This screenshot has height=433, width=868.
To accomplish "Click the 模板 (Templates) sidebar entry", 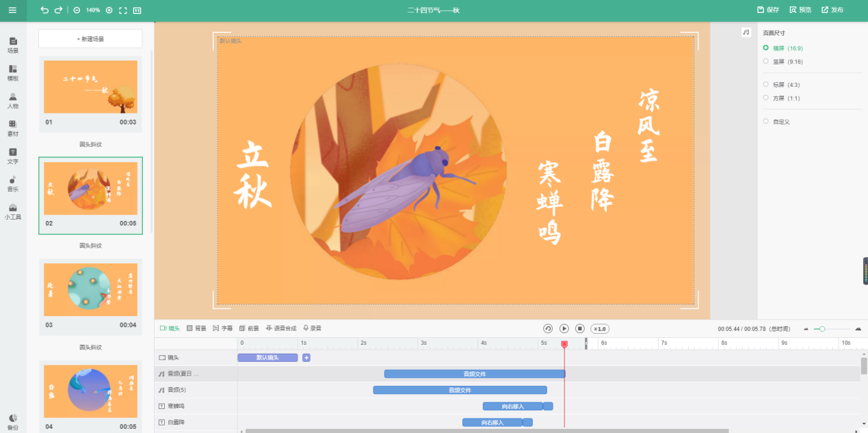I will [x=12, y=73].
